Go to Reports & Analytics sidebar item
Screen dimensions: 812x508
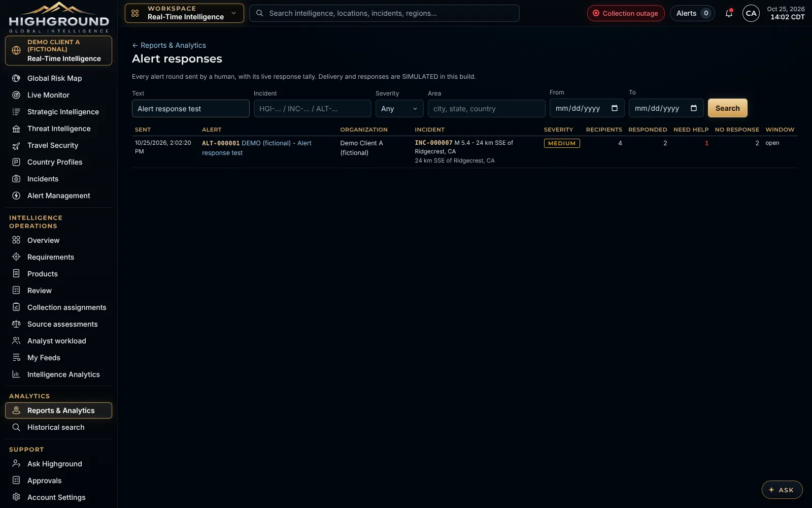pyautogui.click(x=58, y=410)
